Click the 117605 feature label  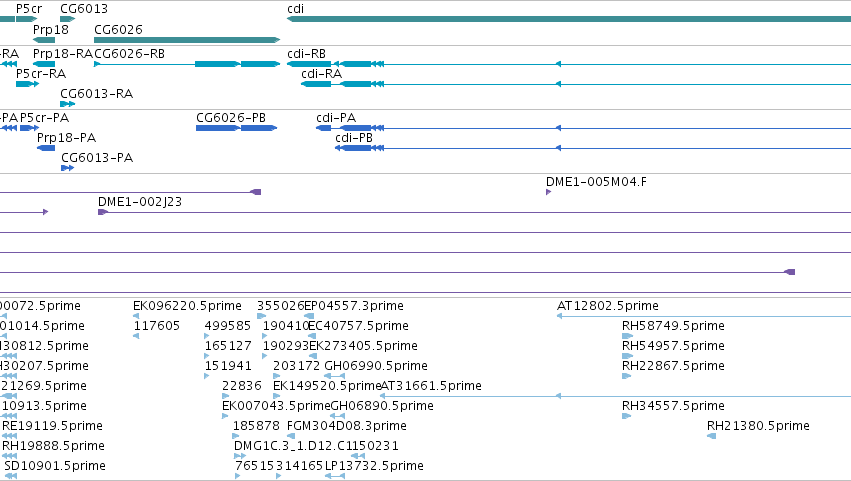point(157,326)
